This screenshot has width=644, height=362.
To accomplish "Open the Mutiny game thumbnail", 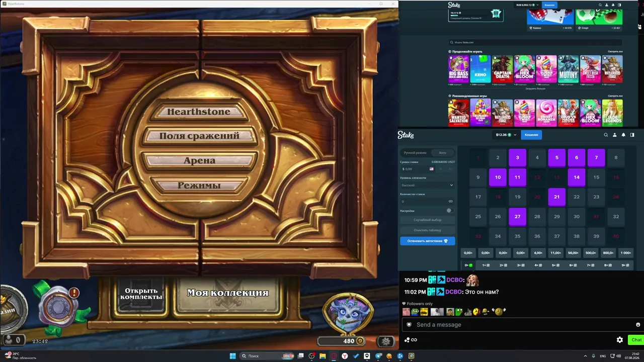I will [x=569, y=69].
